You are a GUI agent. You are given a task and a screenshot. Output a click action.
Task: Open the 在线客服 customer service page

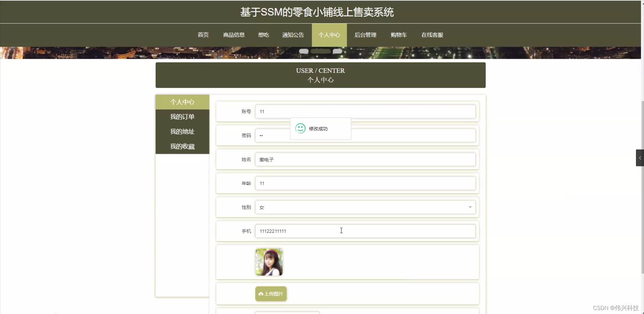pyautogui.click(x=432, y=35)
